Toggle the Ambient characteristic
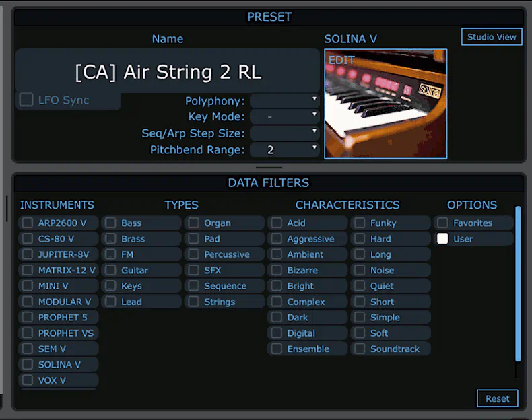This screenshot has height=420, width=532. click(x=277, y=254)
